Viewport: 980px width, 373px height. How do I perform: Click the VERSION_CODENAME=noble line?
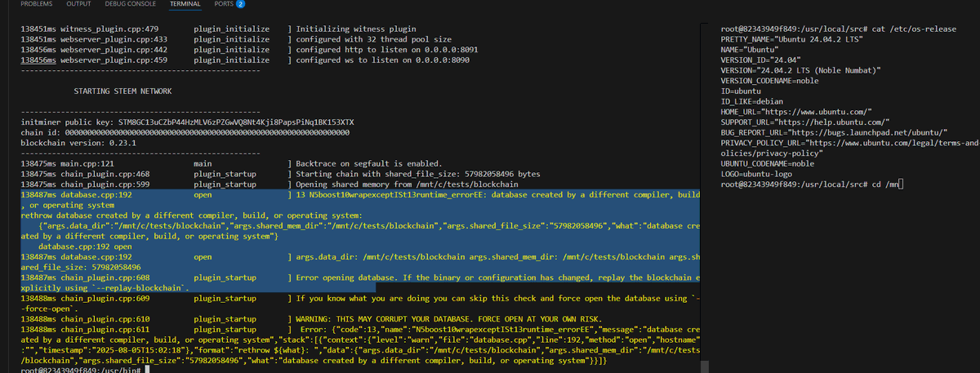click(x=768, y=81)
